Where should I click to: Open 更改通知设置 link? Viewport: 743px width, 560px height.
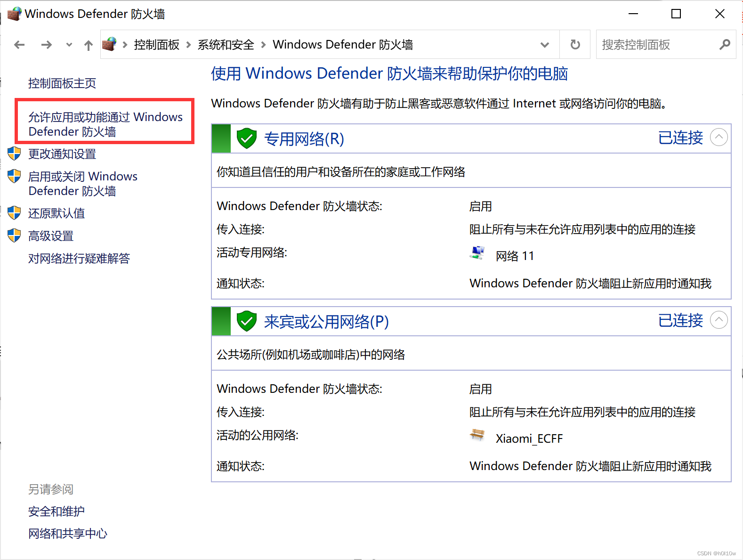click(x=62, y=154)
